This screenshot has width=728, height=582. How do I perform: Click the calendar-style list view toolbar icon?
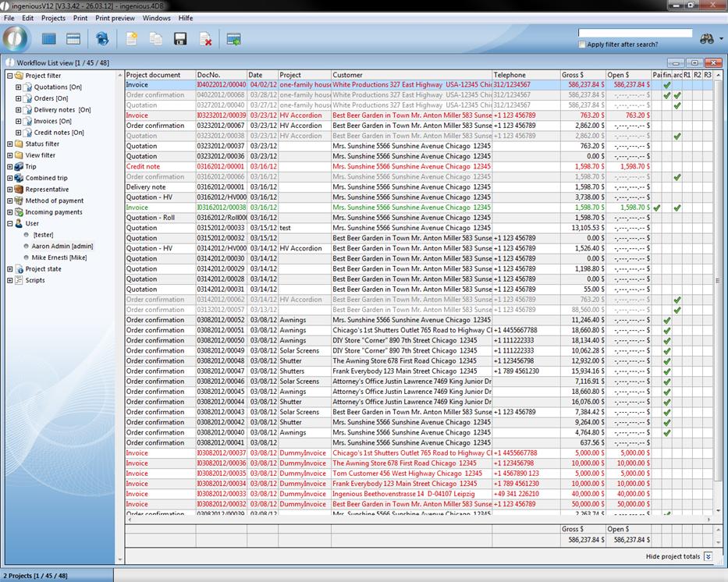tap(73, 39)
